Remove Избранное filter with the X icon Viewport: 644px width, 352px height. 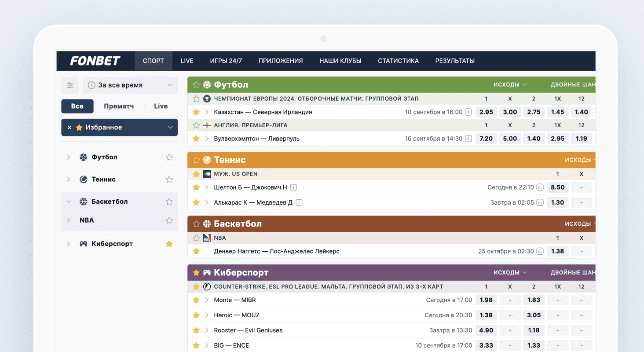pos(69,128)
